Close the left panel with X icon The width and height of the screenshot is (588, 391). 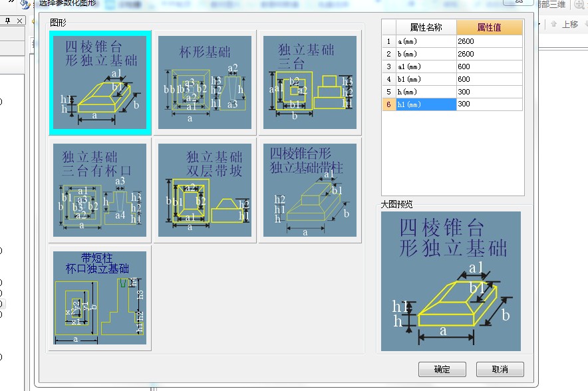coord(19,21)
